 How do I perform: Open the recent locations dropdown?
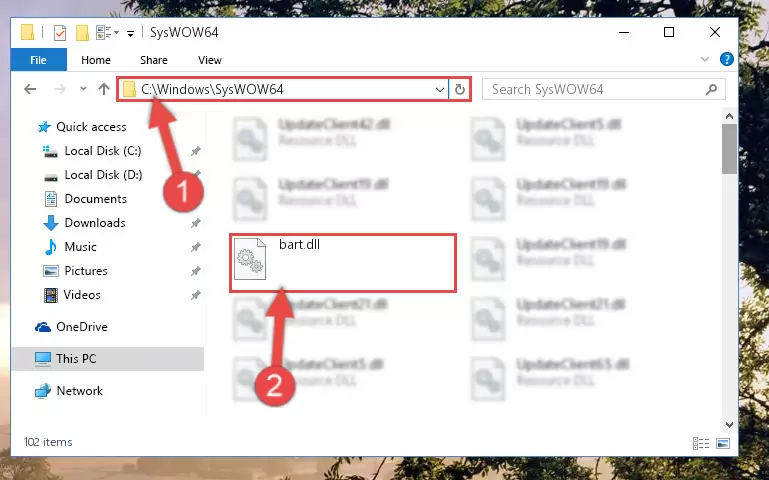pyautogui.click(x=83, y=89)
